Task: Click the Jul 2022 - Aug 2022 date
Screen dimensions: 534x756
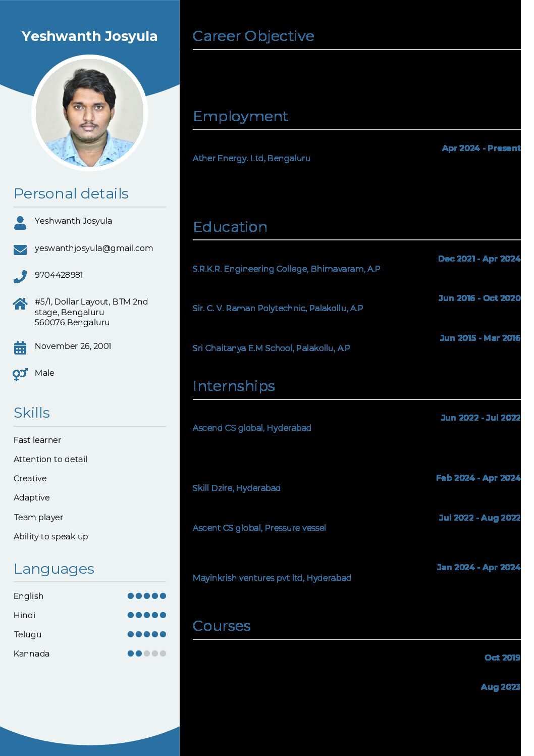Action: click(479, 518)
